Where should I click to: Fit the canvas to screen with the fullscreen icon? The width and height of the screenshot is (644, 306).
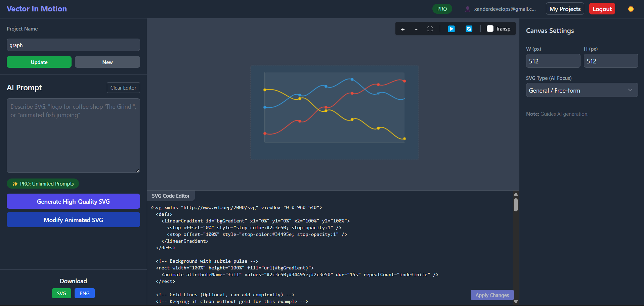point(430,29)
